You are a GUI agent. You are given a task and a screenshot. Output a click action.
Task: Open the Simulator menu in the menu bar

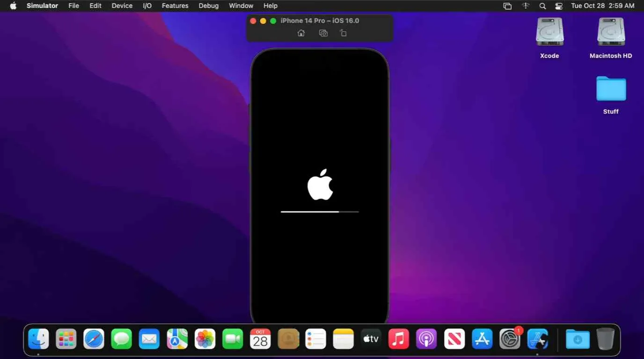click(x=42, y=6)
